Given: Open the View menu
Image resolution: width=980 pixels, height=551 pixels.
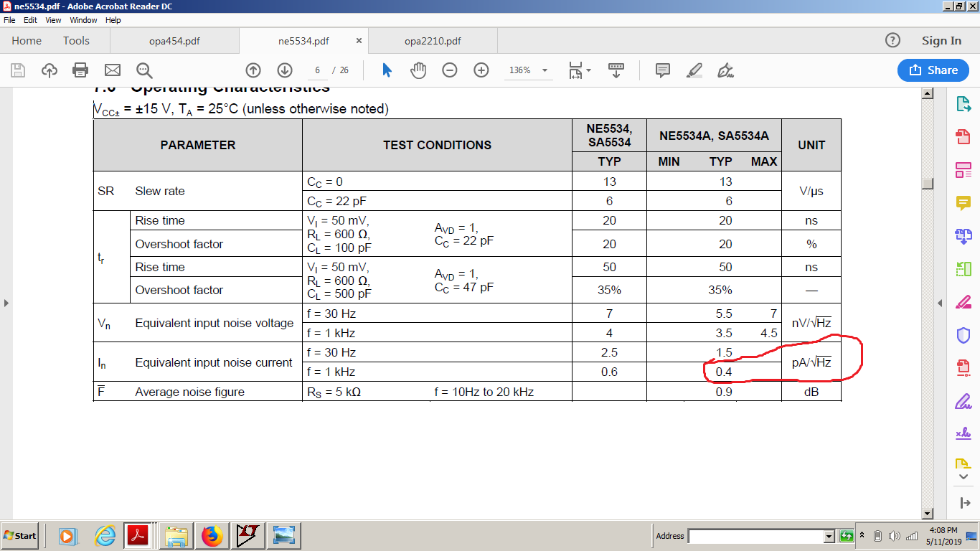Looking at the screenshot, I should click(54, 20).
